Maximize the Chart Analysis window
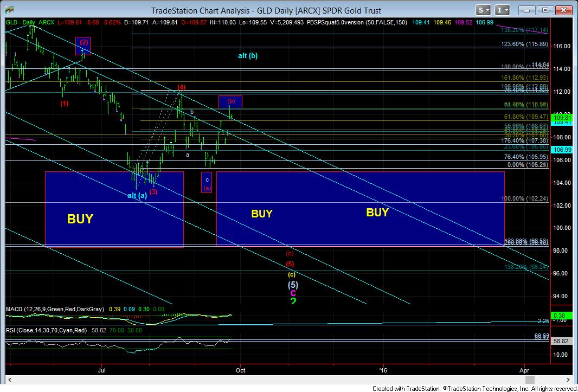Screen dimensions: 578x392 point(546,10)
